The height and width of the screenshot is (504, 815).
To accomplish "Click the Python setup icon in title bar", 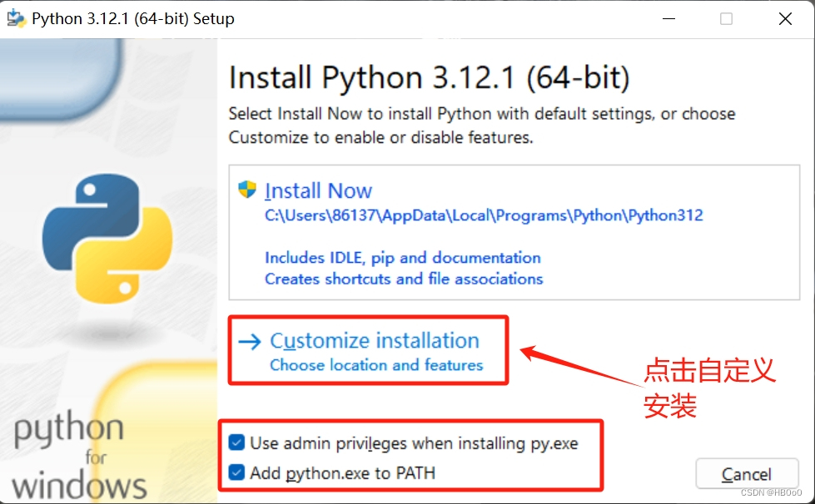I will click(16, 18).
